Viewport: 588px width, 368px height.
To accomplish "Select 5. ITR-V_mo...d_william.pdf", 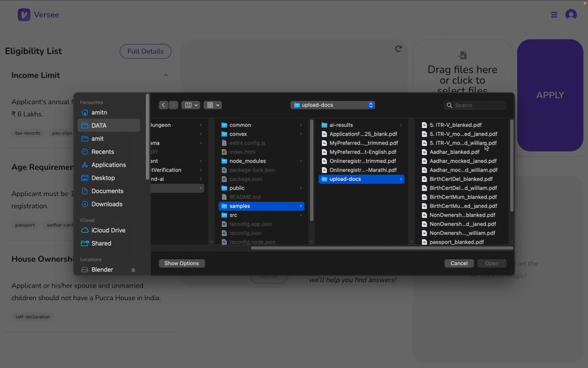I will pyautogui.click(x=463, y=143).
